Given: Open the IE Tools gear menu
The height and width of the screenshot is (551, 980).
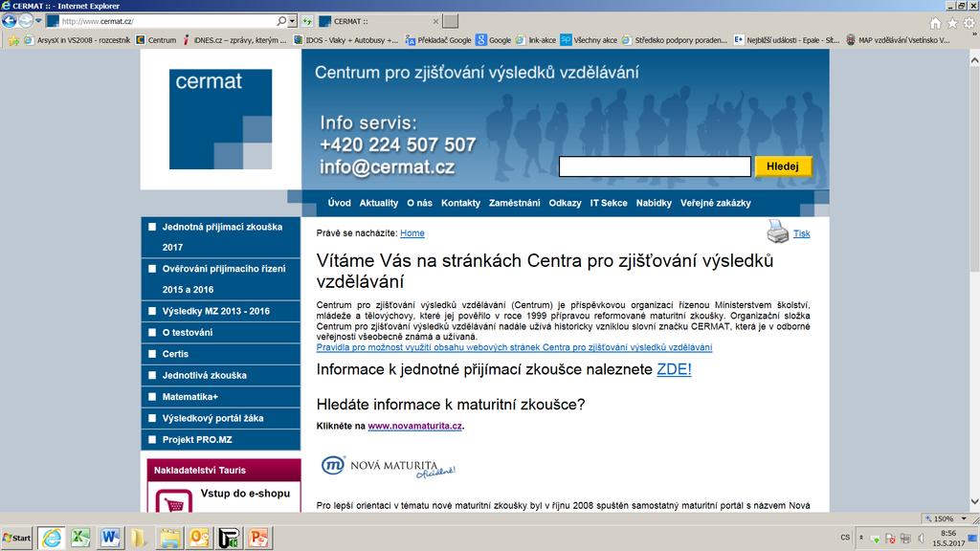Looking at the screenshot, I should point(969,23).
